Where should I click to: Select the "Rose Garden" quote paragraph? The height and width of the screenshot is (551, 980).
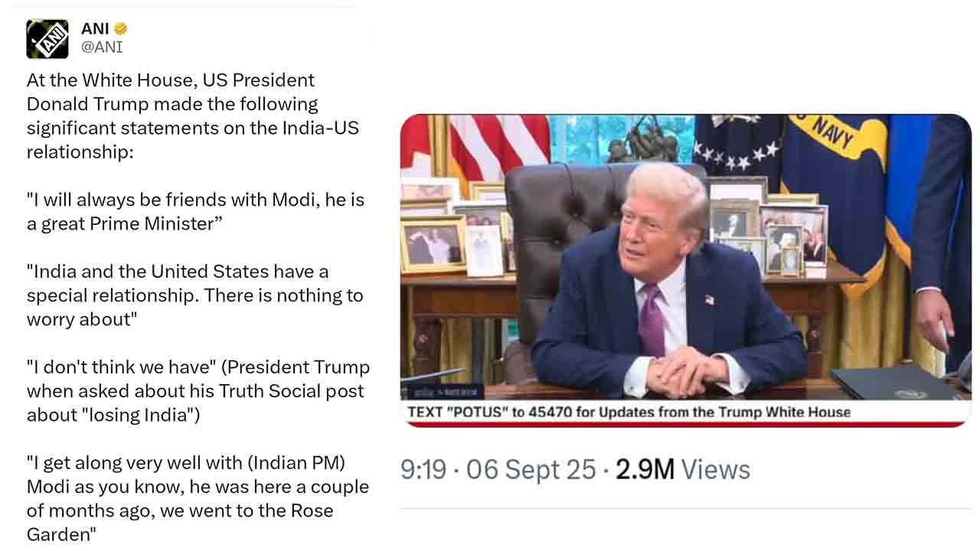click(198, 498)
